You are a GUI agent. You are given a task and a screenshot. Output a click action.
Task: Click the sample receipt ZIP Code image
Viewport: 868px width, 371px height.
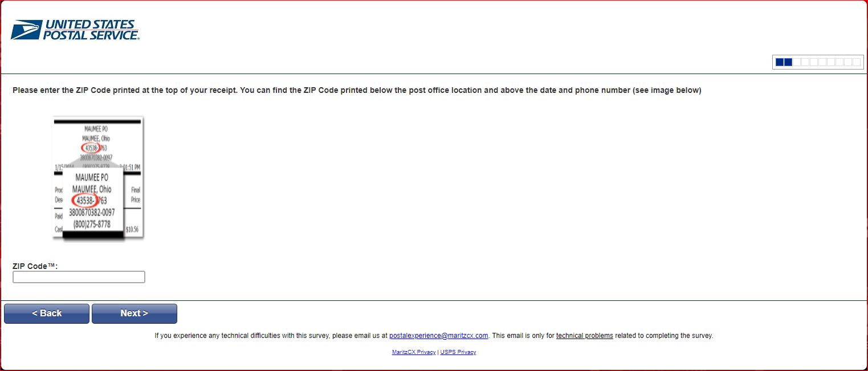[97, 178]
